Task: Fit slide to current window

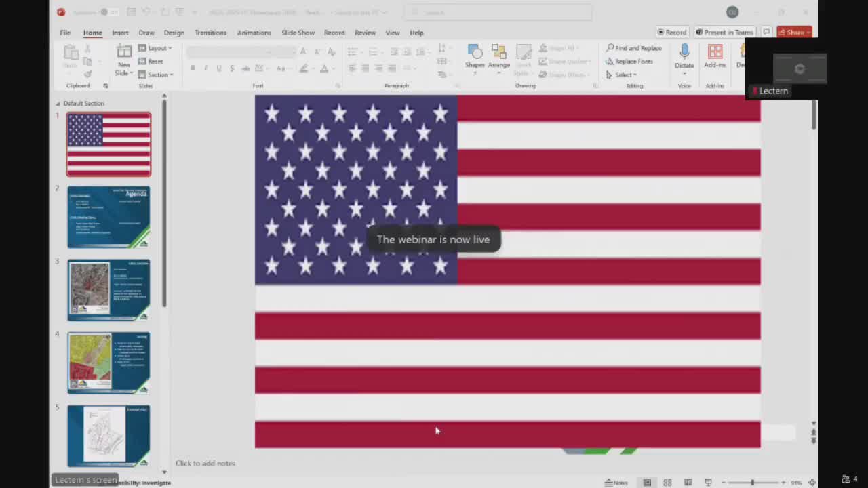Action: coord(812,482)
